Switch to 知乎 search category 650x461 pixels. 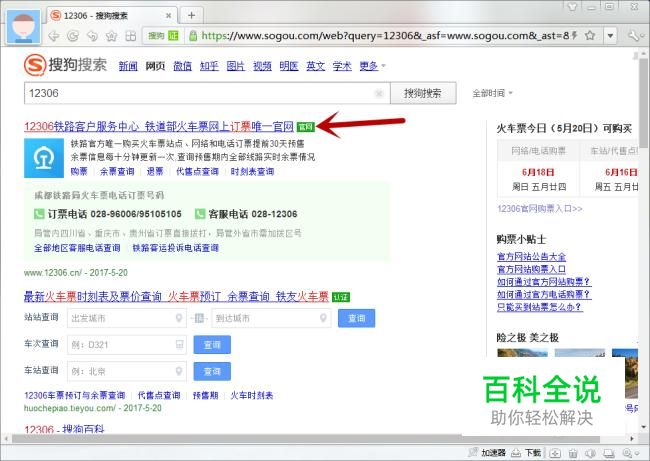209,66
